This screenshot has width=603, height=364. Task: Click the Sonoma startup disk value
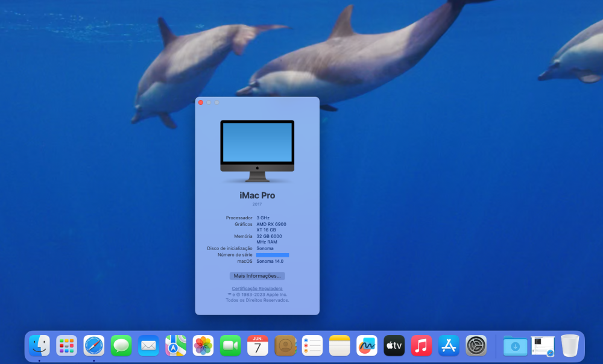pos(265,248)
